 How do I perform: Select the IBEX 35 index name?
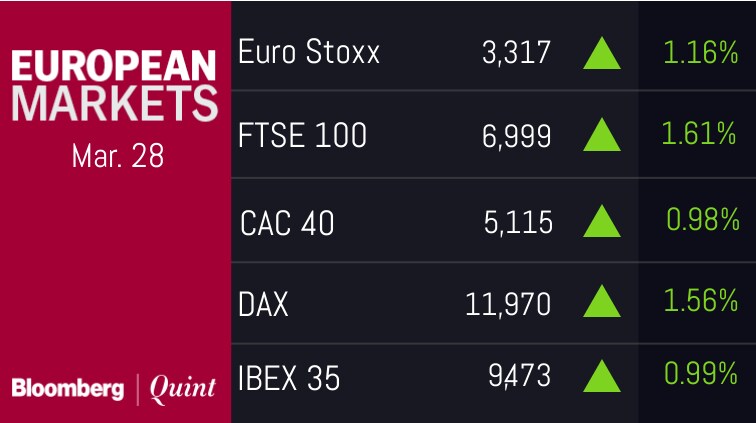coord(289,378)
